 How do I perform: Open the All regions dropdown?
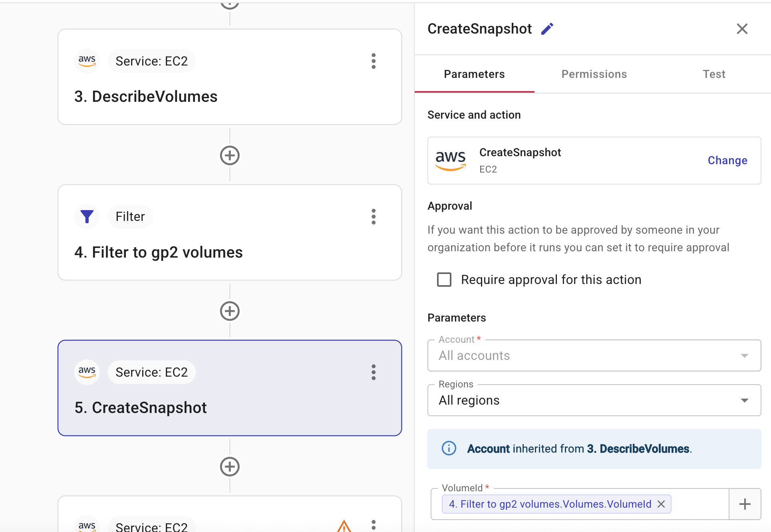(x=744, y=400)
